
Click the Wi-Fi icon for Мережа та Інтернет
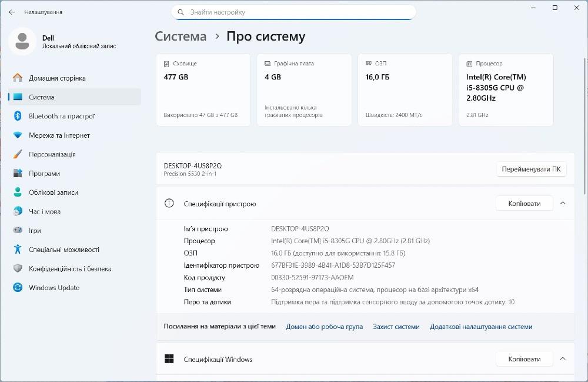(x=18, y=135)
